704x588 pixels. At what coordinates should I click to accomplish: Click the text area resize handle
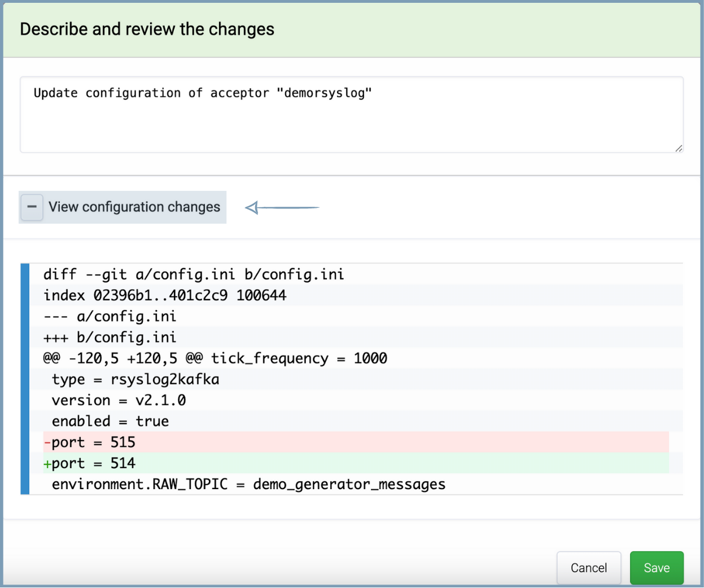678,148
